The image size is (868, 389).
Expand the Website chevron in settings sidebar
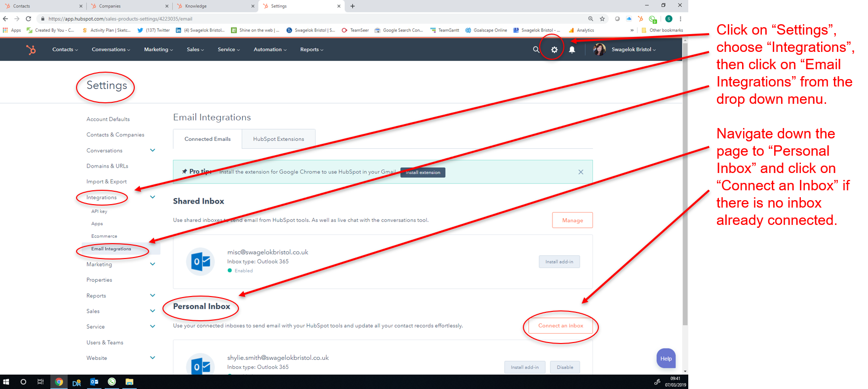click(x=153, y=358)
